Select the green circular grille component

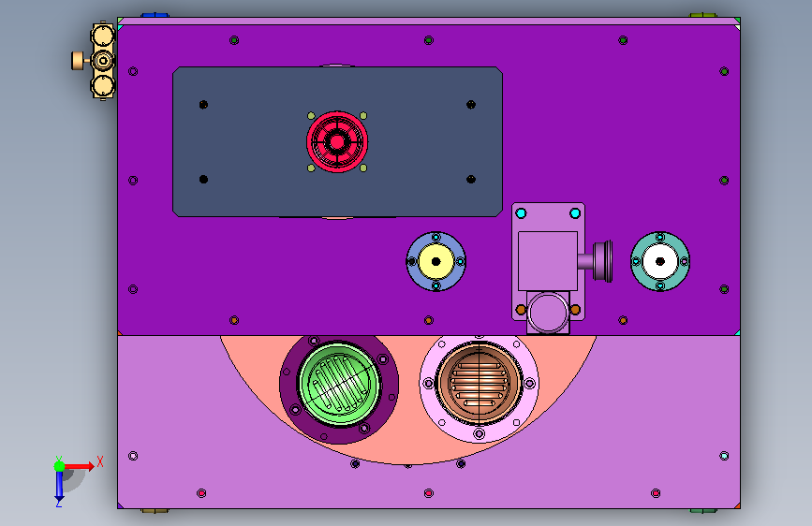[339, 384]
